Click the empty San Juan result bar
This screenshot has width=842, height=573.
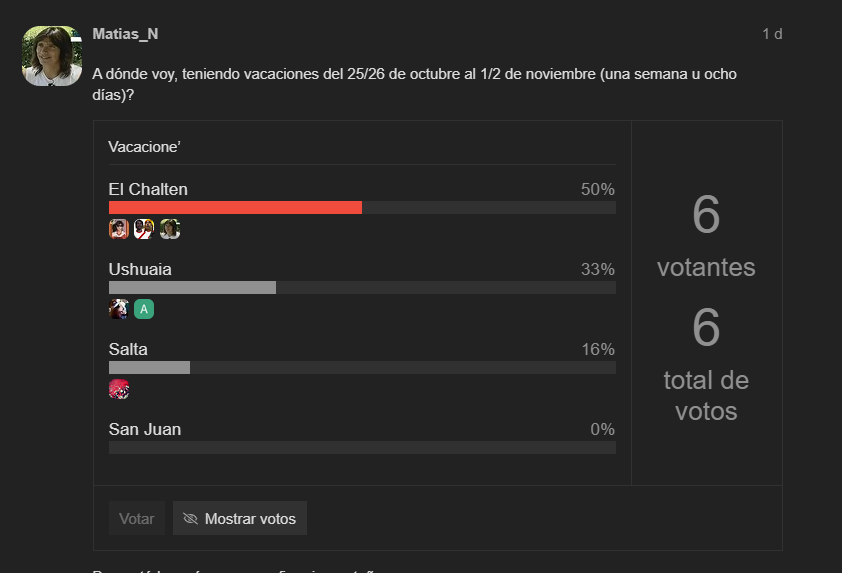pos(362,447)
